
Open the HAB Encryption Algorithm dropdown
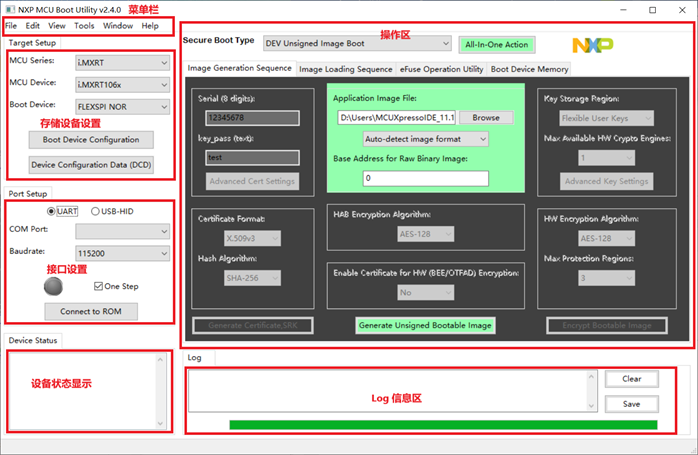pyautogui.click(x=425, y=234)
